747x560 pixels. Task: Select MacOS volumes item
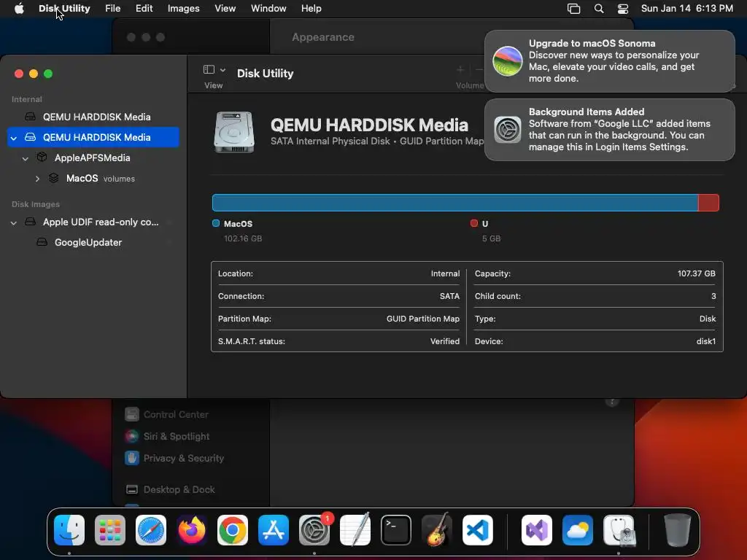point(101,178)
